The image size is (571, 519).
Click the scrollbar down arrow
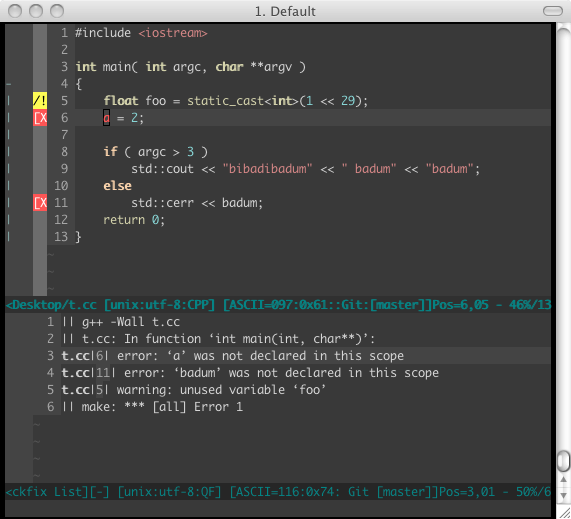coord(563,496)
